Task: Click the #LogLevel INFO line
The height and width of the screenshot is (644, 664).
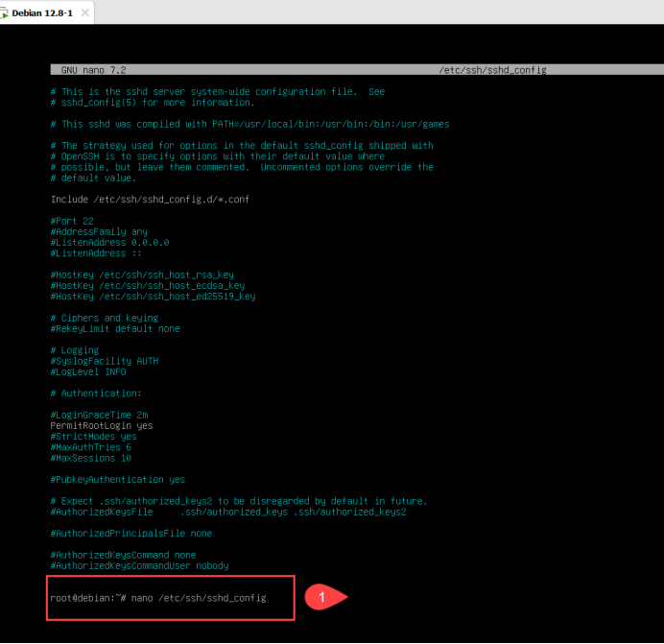Action: coord(87,371)
